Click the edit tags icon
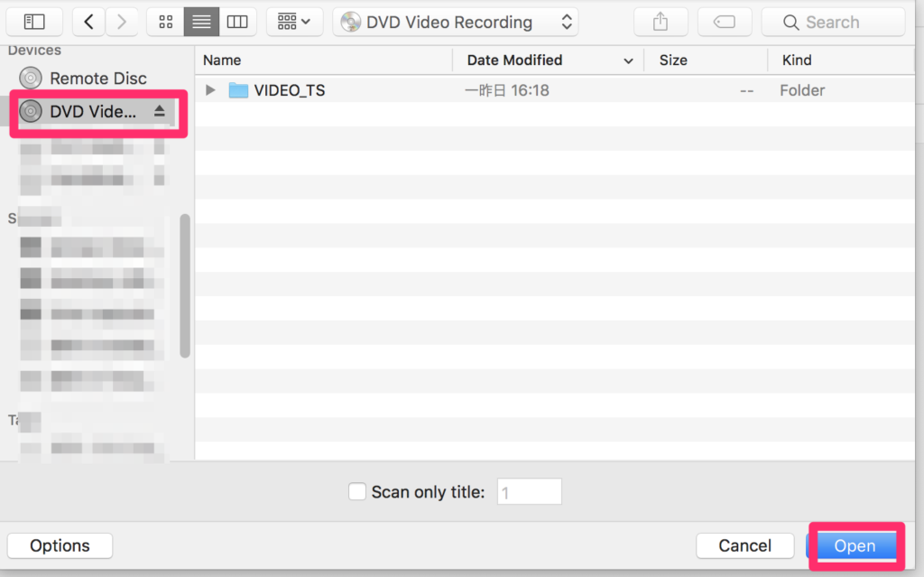Screen dimensions: 924x577 [725, 22]
